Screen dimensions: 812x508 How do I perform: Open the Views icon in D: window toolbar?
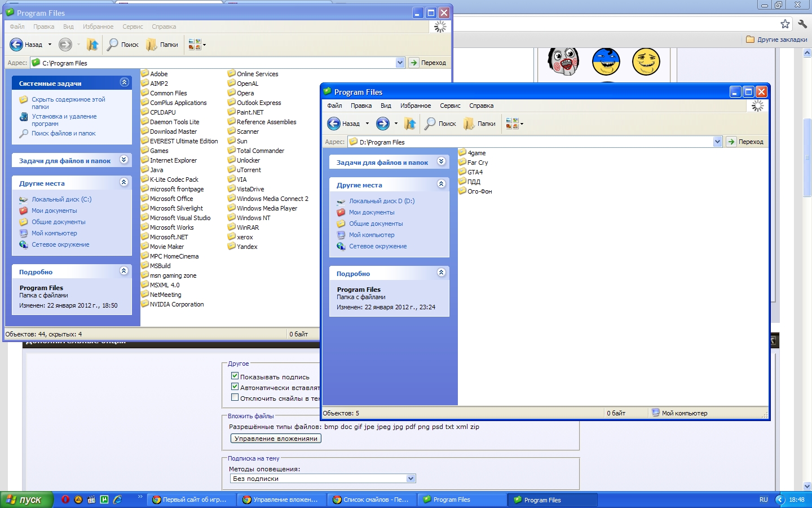coord(512,124)
